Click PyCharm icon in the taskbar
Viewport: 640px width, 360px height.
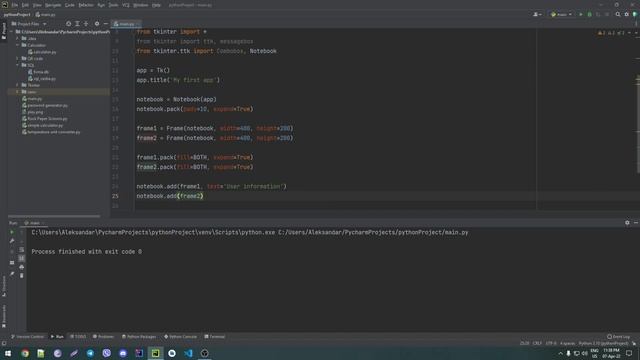(156, 353)
